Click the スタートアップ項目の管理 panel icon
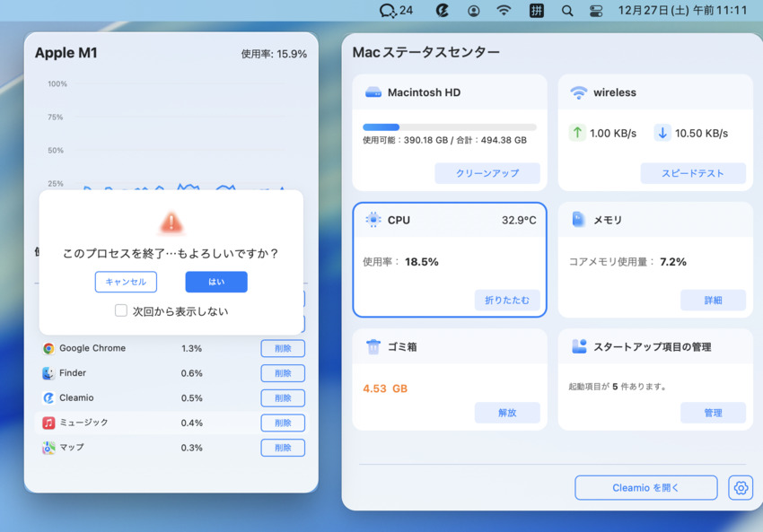763x532 pixels. pos(579,346)
